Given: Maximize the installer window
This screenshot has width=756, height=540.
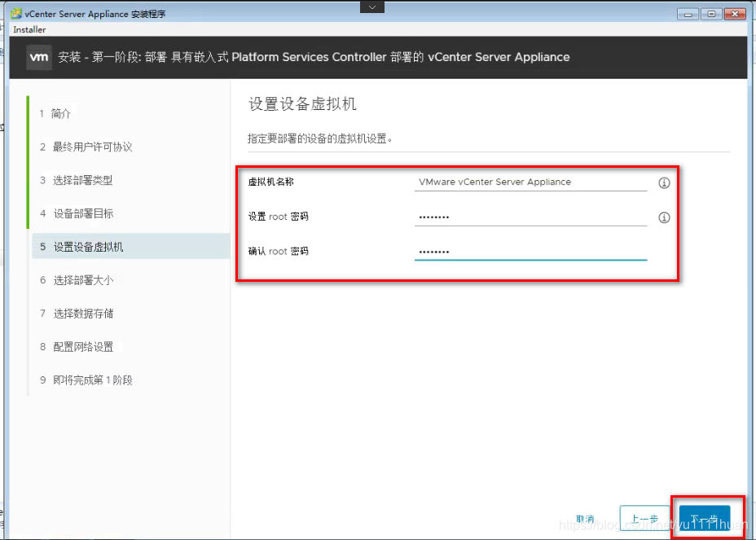Looking at the screenshot, I should click(x=711, y=14).
